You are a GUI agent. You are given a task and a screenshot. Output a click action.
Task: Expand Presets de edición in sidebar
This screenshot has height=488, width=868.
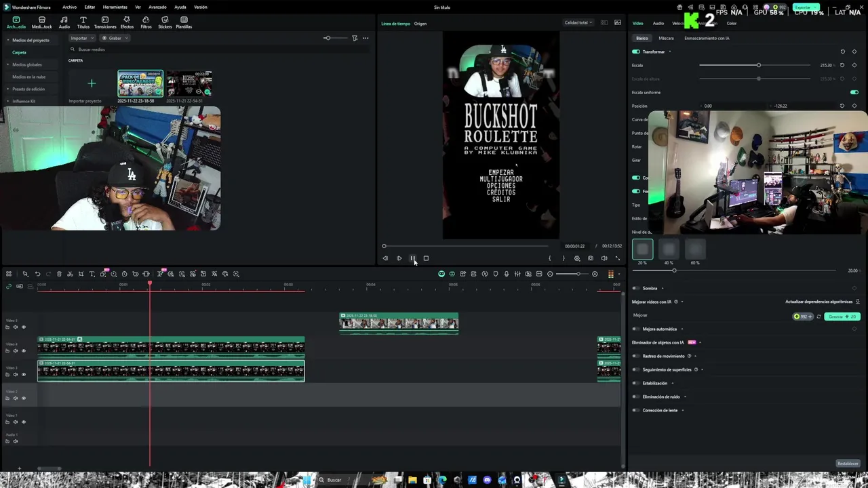tap(9, 89)
